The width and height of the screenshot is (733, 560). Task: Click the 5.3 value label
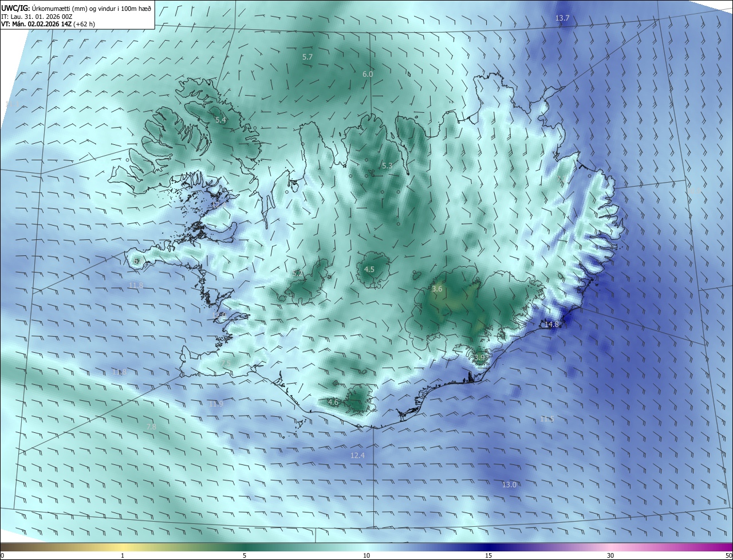click(x=387, y=166)
